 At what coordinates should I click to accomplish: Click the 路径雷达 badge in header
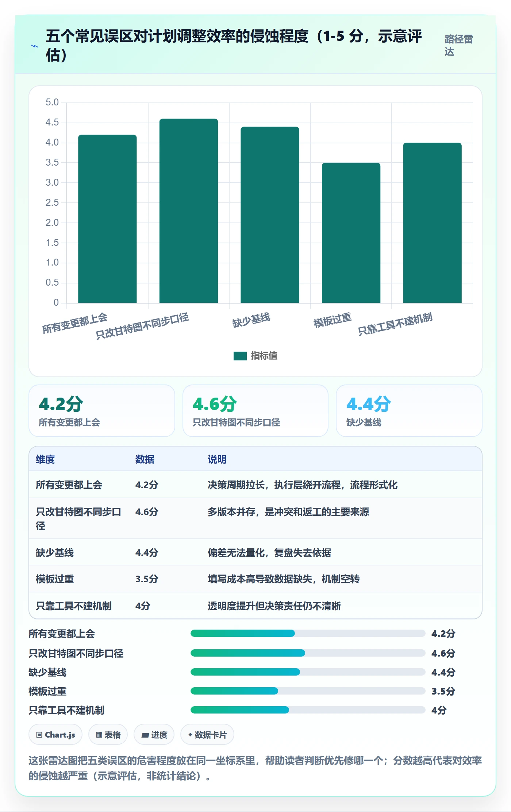click(458, 45)
